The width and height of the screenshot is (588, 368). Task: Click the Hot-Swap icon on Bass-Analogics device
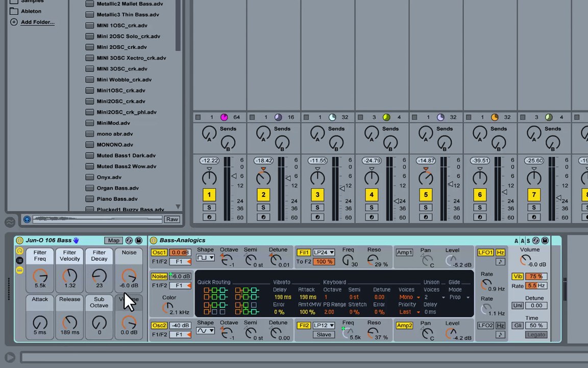[x=536, y=240]
